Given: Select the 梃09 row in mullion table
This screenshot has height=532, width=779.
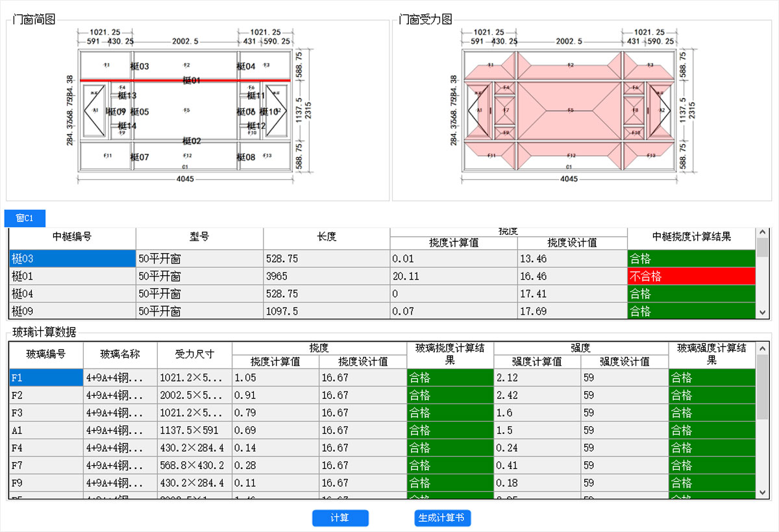Looking at the screenshot, I should tap(72, 311).
